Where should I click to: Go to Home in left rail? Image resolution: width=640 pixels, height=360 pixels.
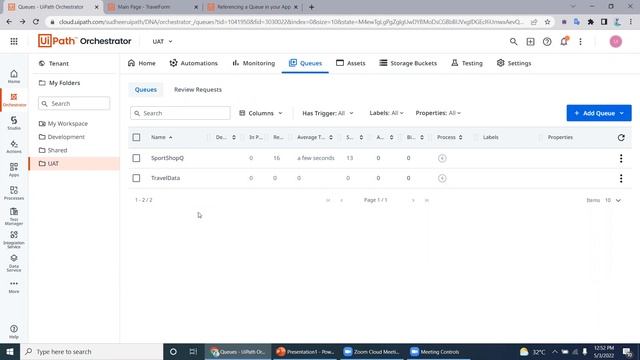tap(14, 76)
